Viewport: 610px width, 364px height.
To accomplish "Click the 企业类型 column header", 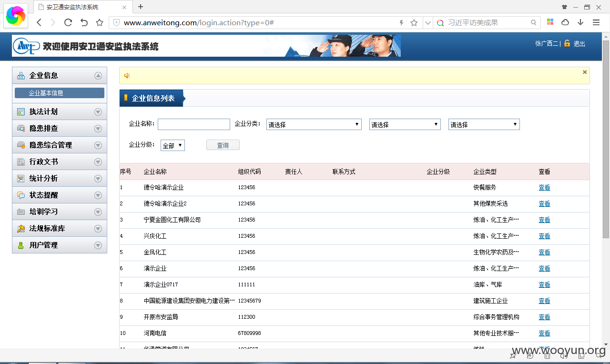I will click(485, 172).
